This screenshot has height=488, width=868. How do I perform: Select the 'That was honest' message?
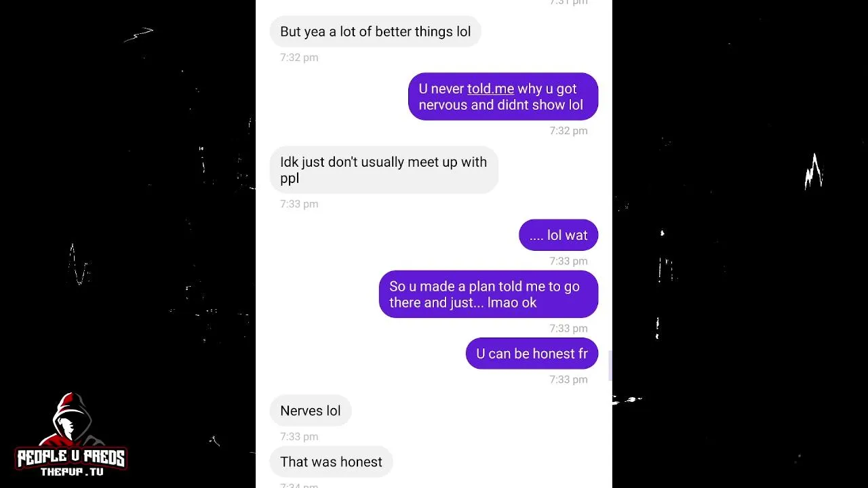(x=331, y=462)
